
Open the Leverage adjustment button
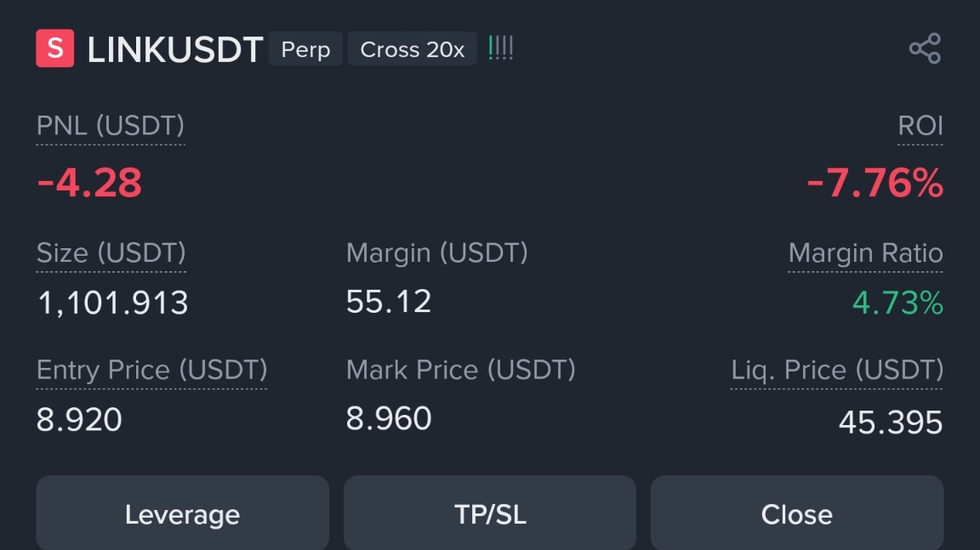pyautogui.click(x=183, y=513)
